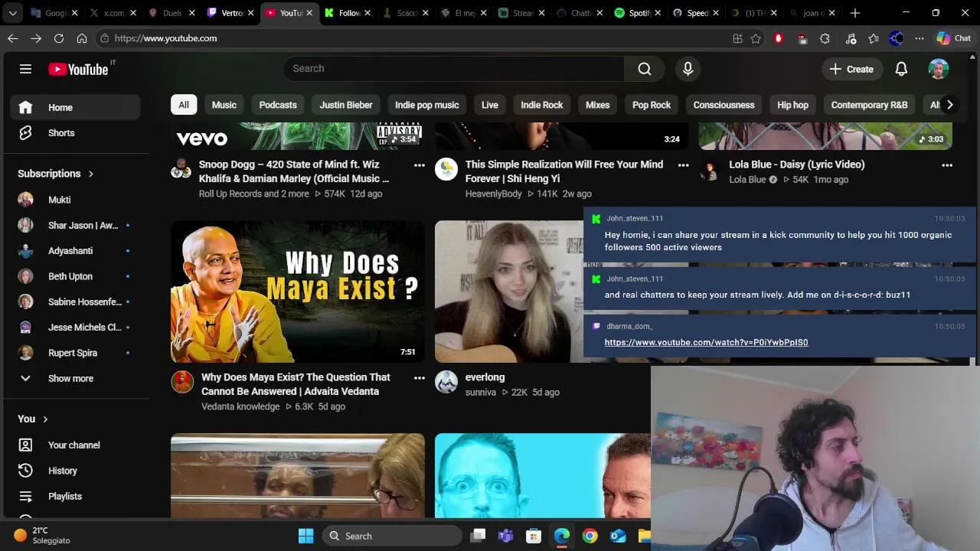Viewport: 980px width, 551px height.
Task: Select the Consciousness filter chip
Action: point(724,105)
